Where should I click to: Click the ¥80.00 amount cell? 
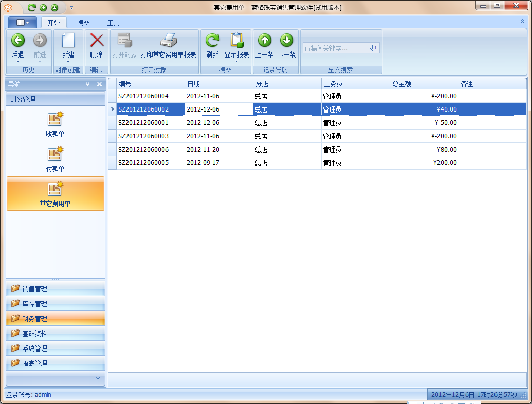424,149
